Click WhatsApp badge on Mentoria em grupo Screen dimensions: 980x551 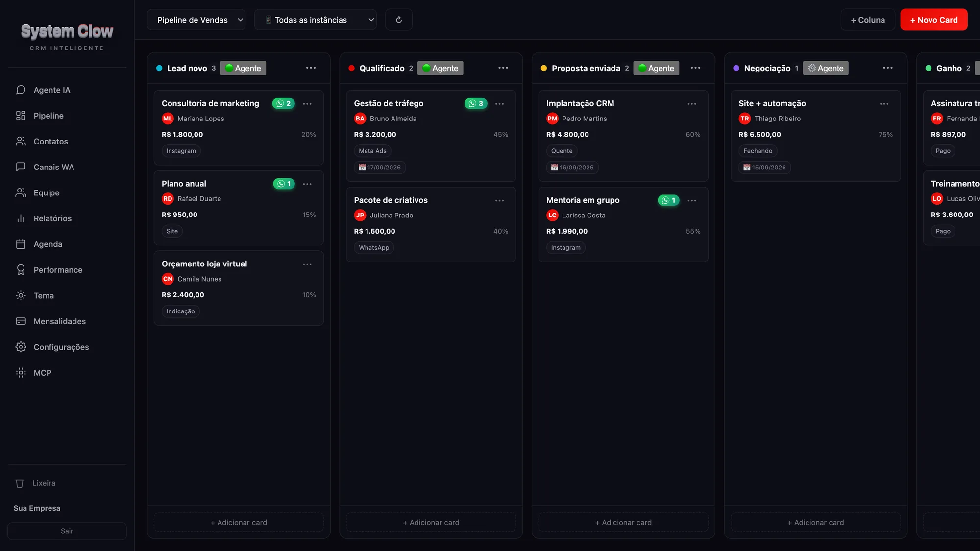[668, 200]
